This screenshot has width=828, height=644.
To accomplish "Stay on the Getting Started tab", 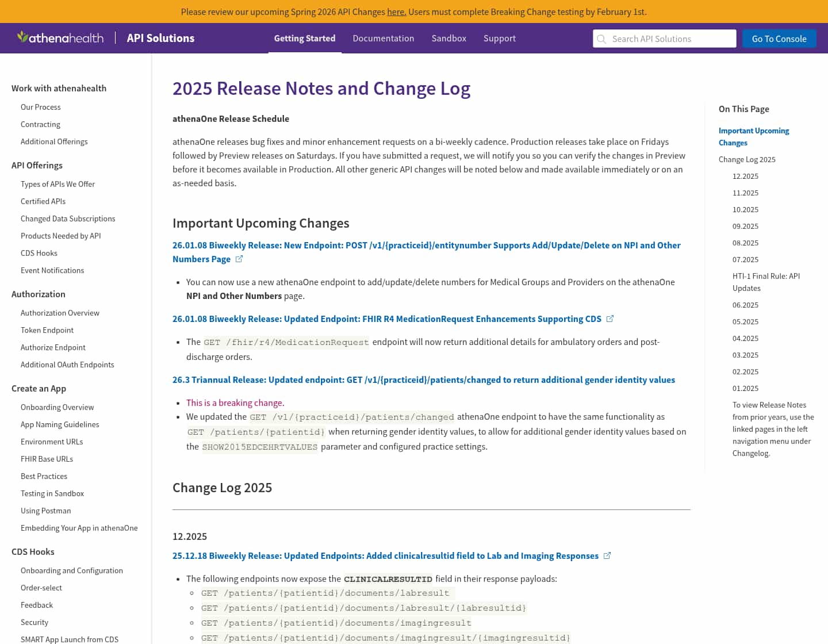I will pos(305,38).
